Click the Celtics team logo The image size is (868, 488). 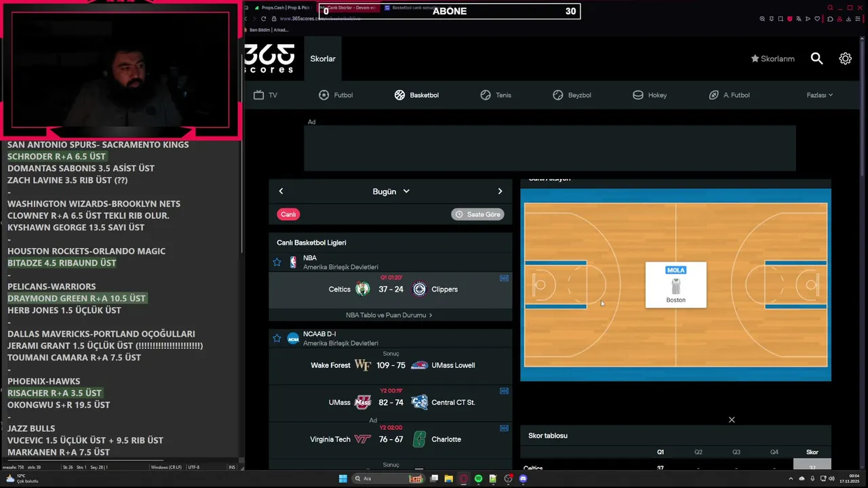coord(363,289)
